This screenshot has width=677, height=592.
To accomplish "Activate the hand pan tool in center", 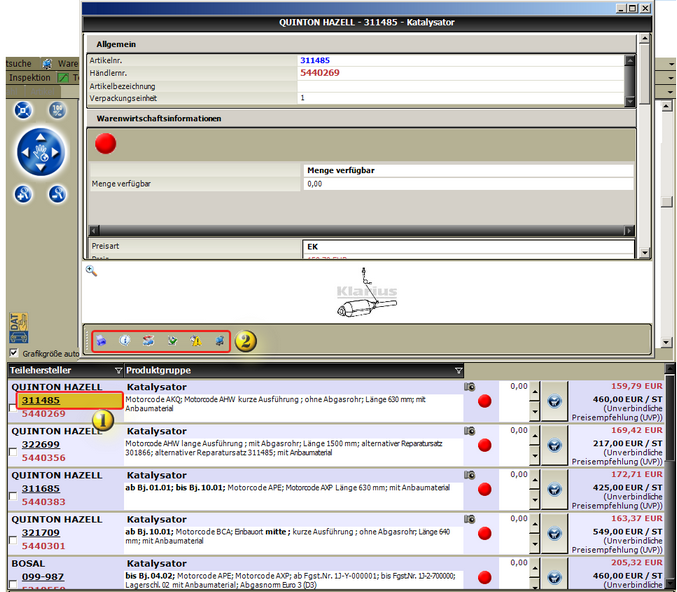I will pos(41,152).
